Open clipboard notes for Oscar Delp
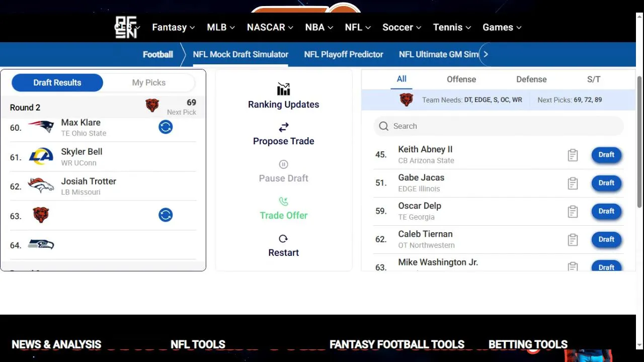The height and width of the screenshot is (362, 644). 573,212
